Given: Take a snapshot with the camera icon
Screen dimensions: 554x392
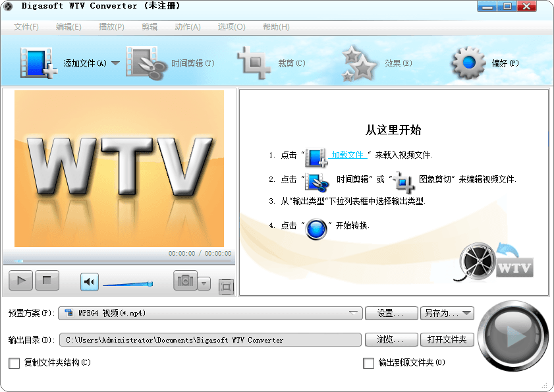Looking at the screenshot, I should [185, 281].
